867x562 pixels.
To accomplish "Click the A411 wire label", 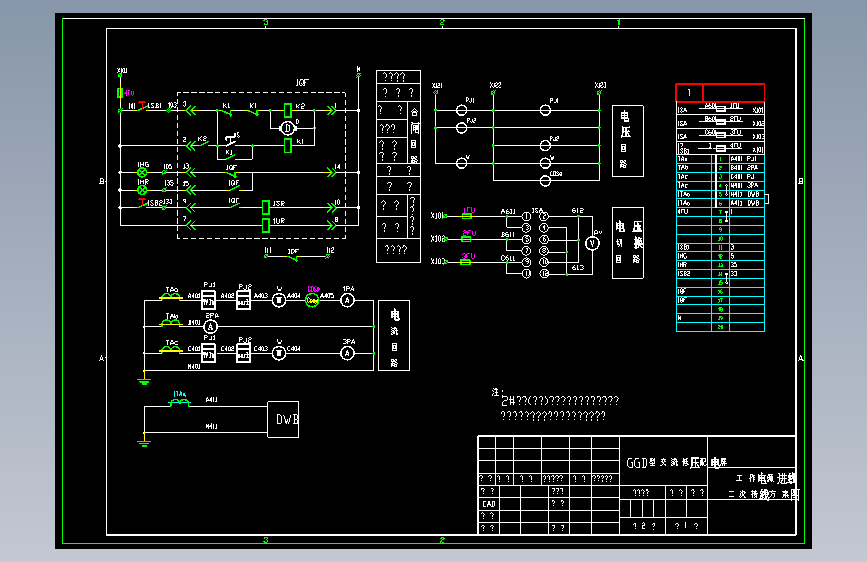I will coord(211,399).
